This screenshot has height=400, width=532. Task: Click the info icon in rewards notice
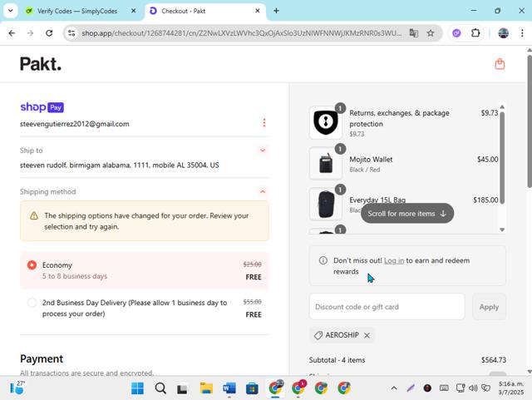coord(323,260)
